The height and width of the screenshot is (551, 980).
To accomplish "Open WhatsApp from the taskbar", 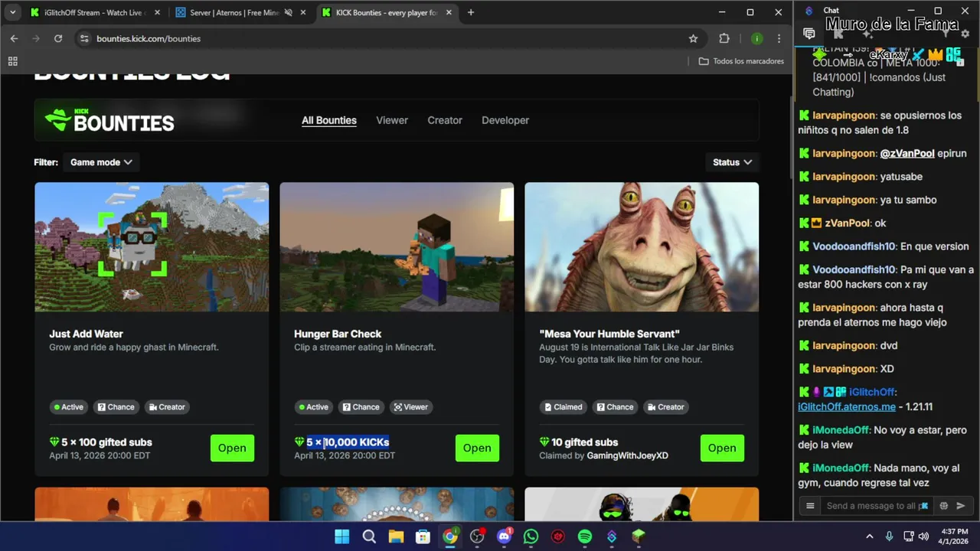I will pos(531,536).
